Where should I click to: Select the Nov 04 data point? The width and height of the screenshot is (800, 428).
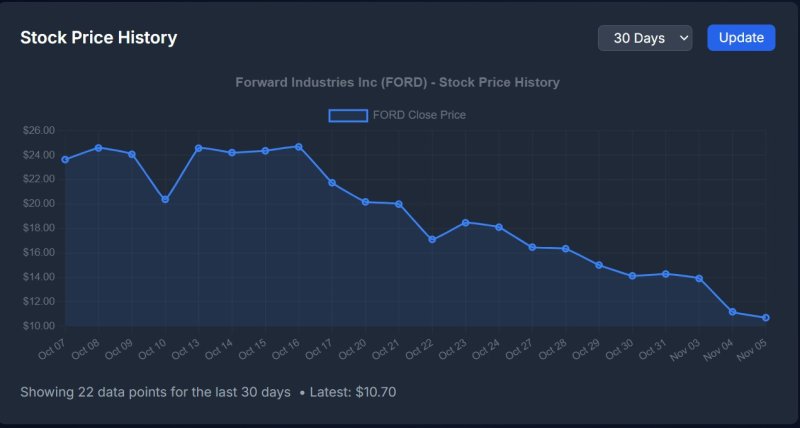[732, 312]
